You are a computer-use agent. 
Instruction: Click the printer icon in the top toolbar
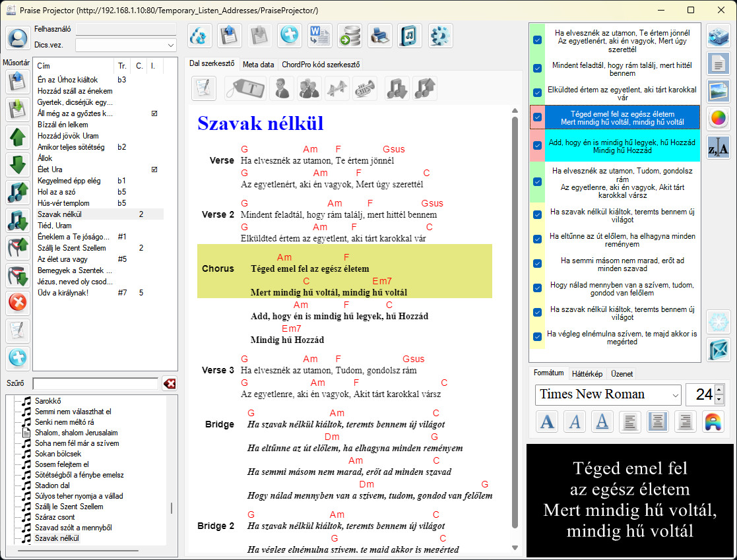click(380, 36)
